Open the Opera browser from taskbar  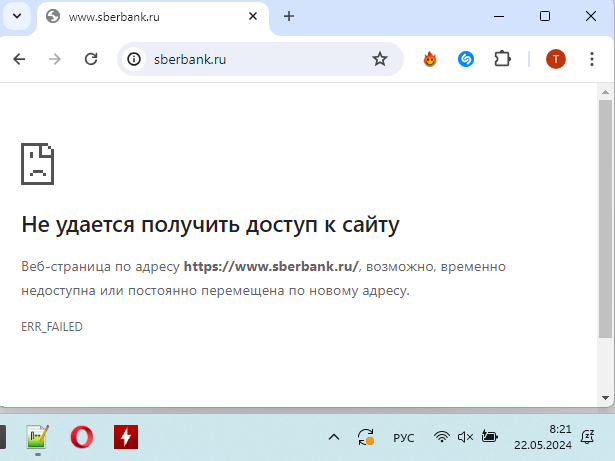point(82,437)
